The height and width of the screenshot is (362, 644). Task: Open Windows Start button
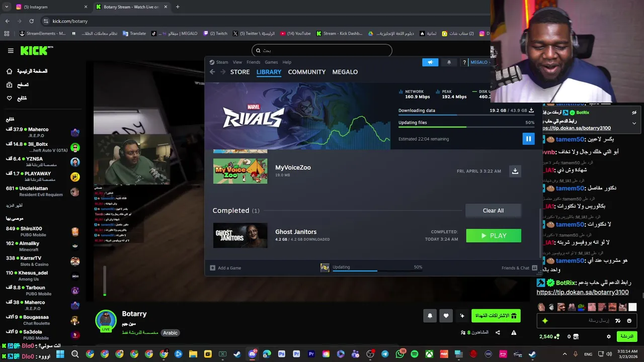pyautogui.click(x=60, y=354)
